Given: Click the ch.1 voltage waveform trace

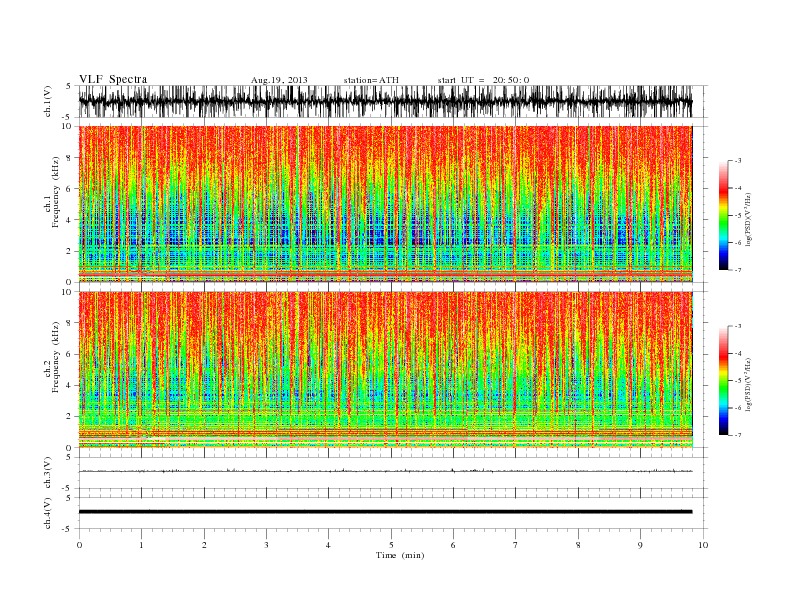Looking at the screenshot, I should [x=385, y=101].
